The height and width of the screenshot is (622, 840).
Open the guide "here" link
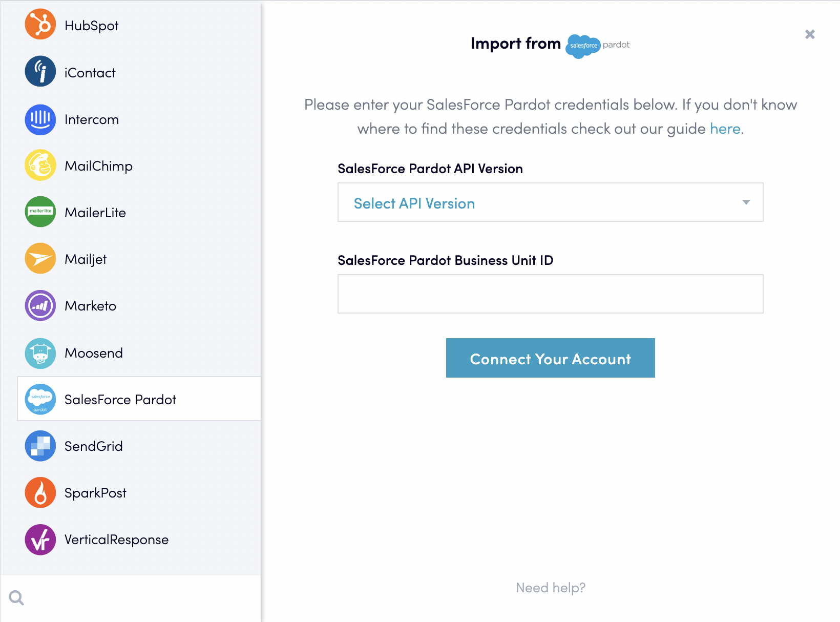(725, 129)
